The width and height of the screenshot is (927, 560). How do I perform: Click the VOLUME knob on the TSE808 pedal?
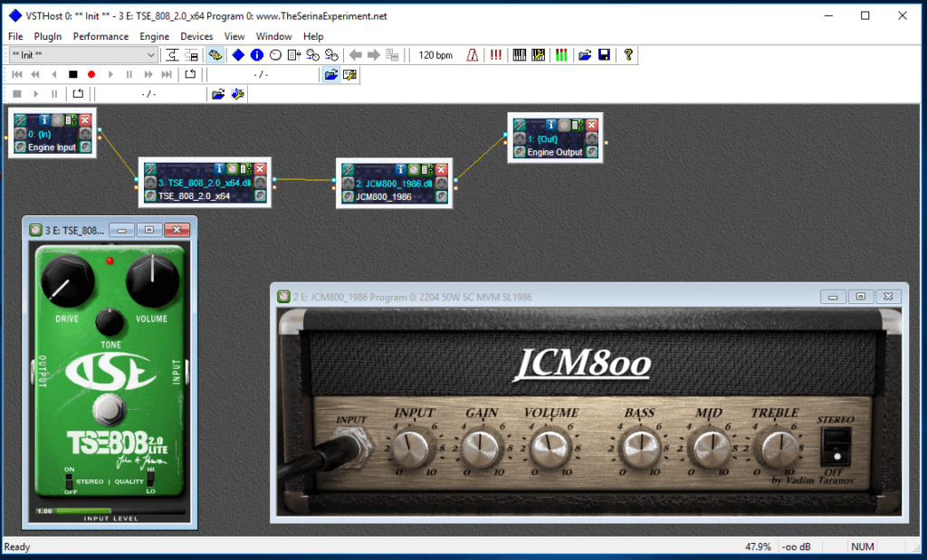point(152,281)
